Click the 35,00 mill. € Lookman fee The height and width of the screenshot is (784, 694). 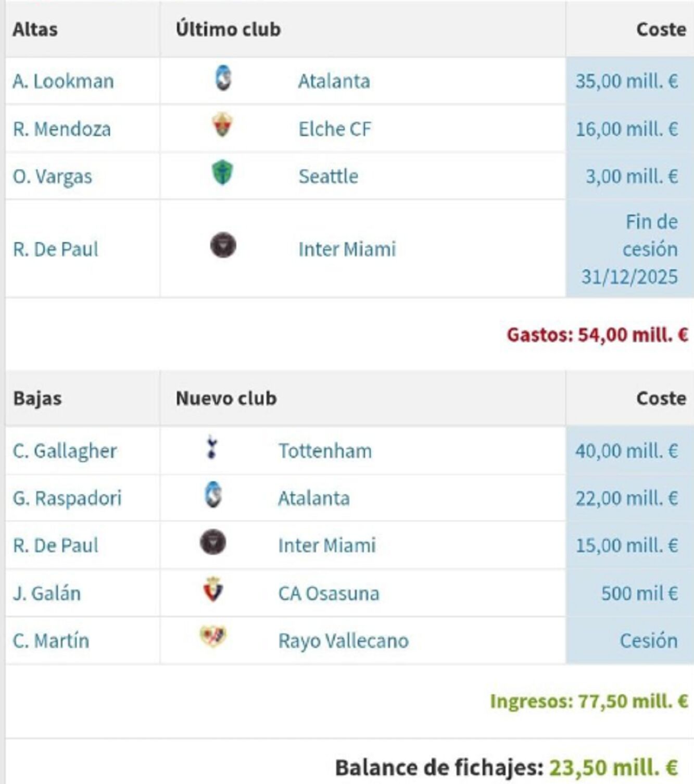626,81
